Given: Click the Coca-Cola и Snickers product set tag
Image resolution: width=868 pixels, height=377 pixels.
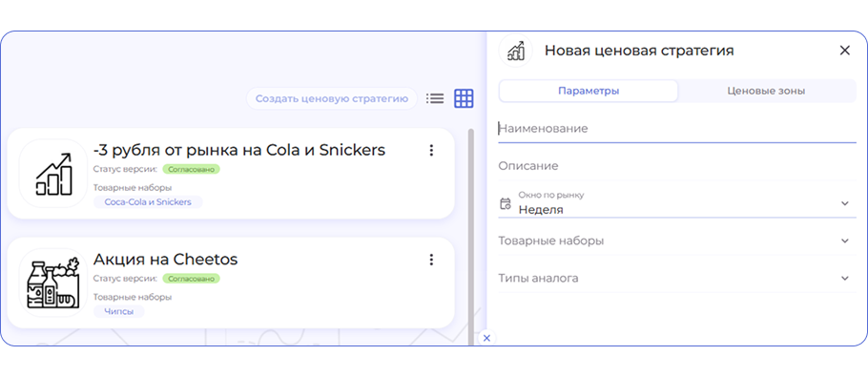Looking at the screenshot, I should coord(148,202).
